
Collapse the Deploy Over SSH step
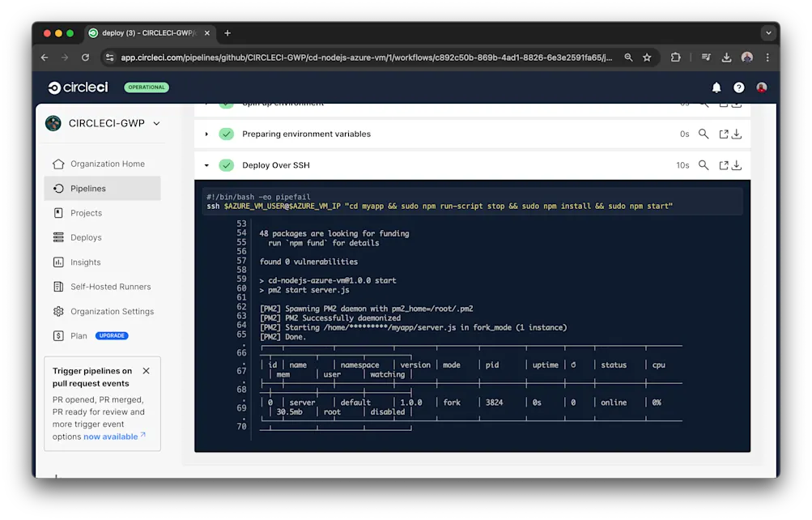[206, 164]
